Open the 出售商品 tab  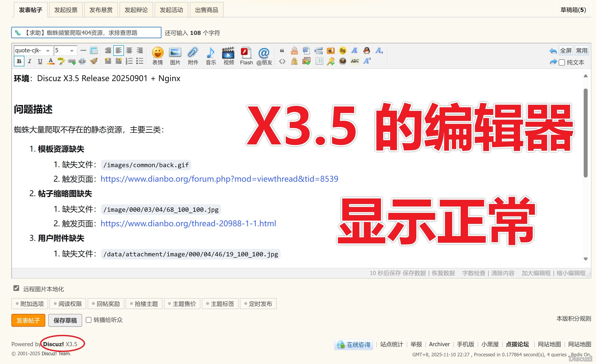[x=206, y=9]
